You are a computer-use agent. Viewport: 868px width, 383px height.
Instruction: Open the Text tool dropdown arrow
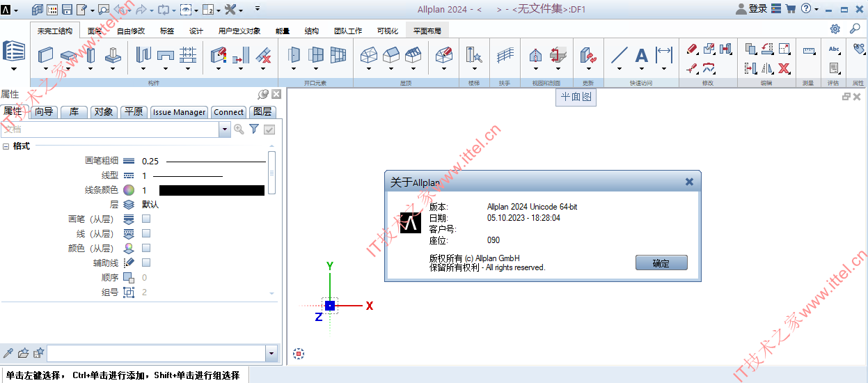(642, 69)
